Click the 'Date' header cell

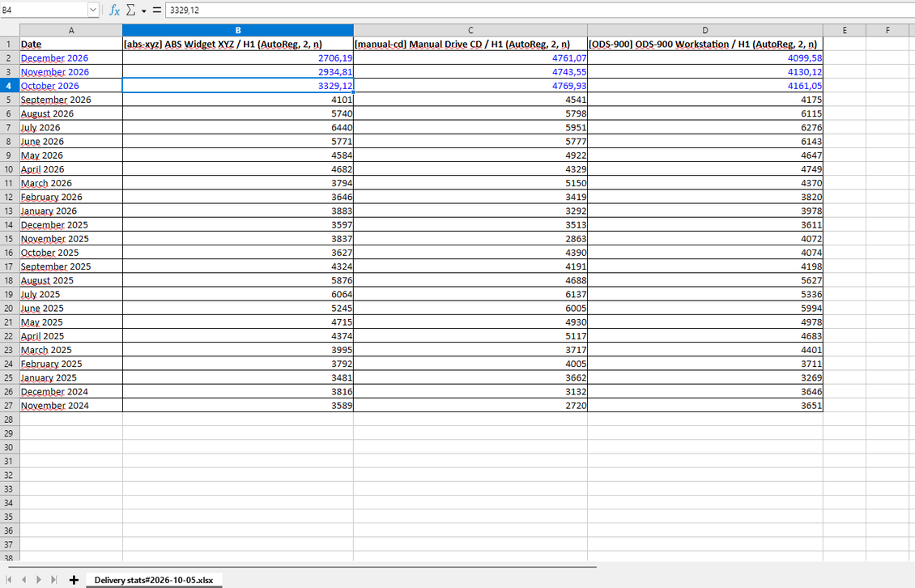point(71,44)
